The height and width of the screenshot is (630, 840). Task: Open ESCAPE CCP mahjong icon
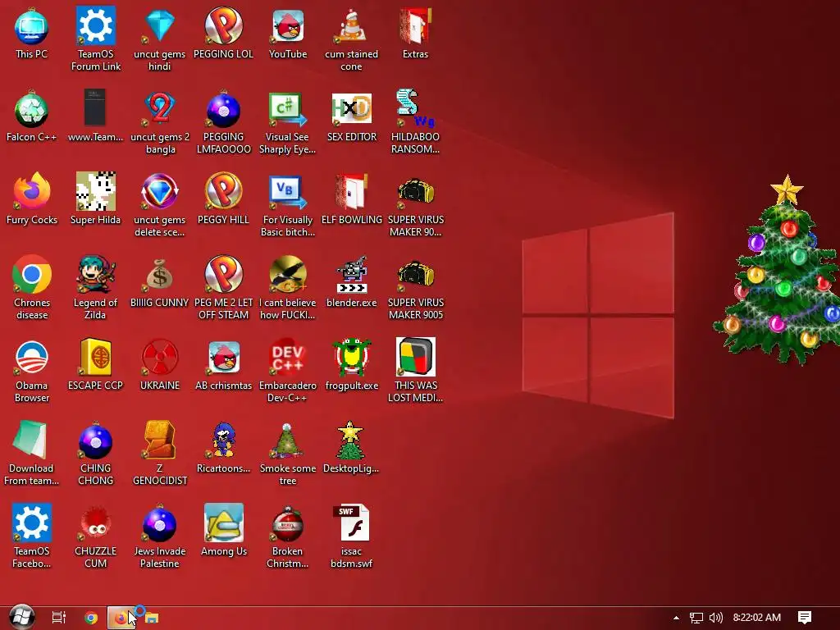pos(95,364)
